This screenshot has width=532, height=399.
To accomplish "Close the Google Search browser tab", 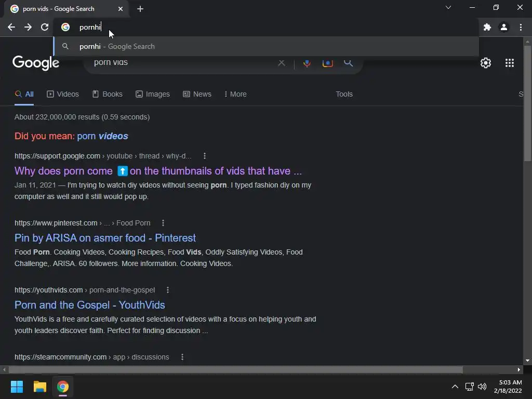I will click(x=121, y=9).
